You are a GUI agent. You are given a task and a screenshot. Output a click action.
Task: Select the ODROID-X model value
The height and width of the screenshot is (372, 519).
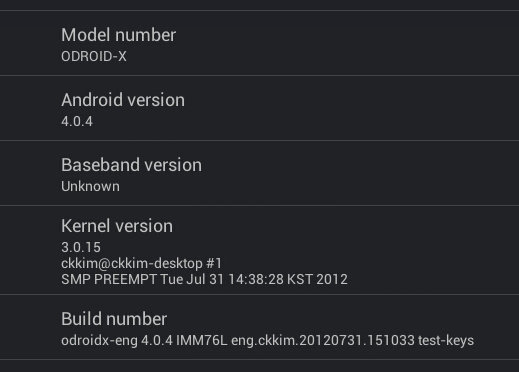(x=94, y=56)
